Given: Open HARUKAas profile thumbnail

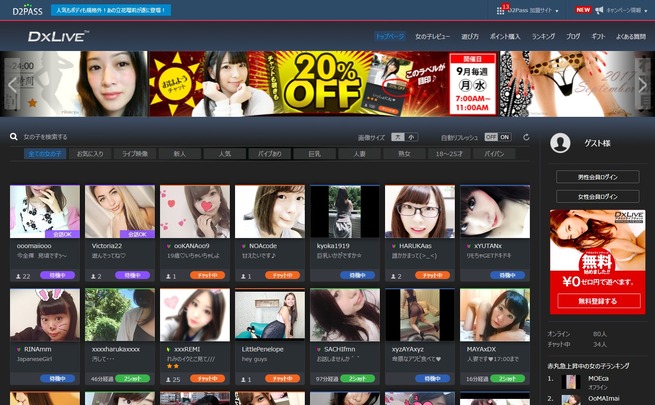Looking at the screenshot, I should (420, 211).
